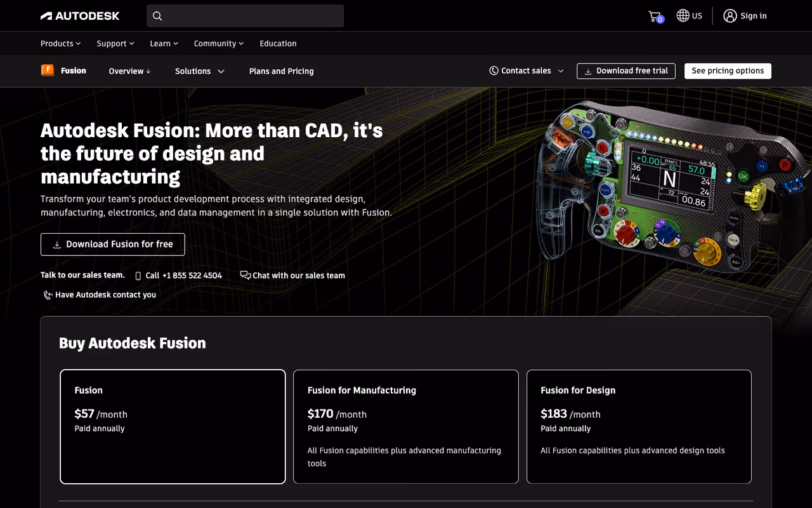Open the Solutions dropdown
Screen dimensions: 812x508
click(x=200, y=71)
